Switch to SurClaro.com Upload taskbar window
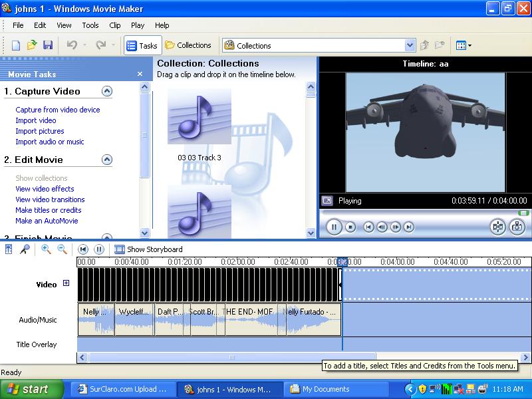Screen dimensions: 532x399 click(123, 389)
